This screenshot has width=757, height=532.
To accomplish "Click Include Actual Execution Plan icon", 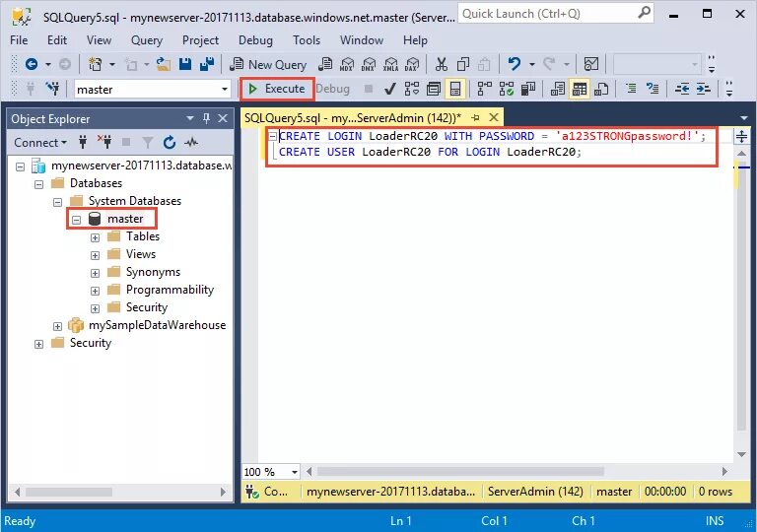I will 484,89.
